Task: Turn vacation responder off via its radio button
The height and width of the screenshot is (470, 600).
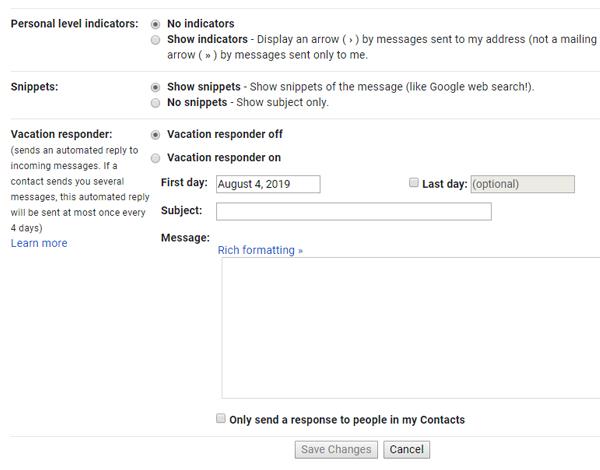Action: [x=155, y=134]
